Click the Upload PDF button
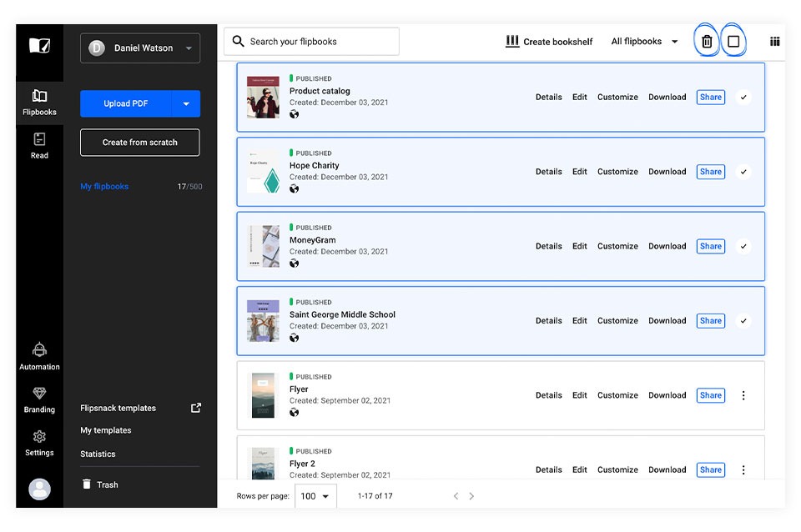This screenshot has height=532, width=801. coord(126,103)
